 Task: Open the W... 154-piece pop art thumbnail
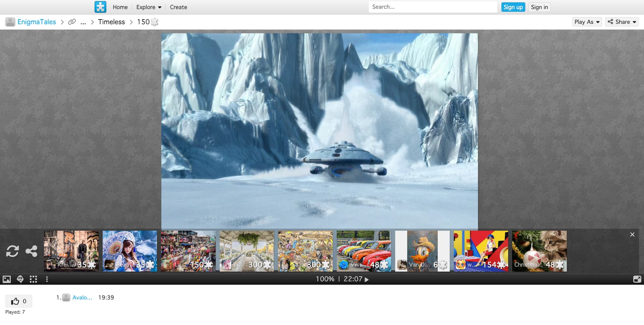[x=481, y=251]
